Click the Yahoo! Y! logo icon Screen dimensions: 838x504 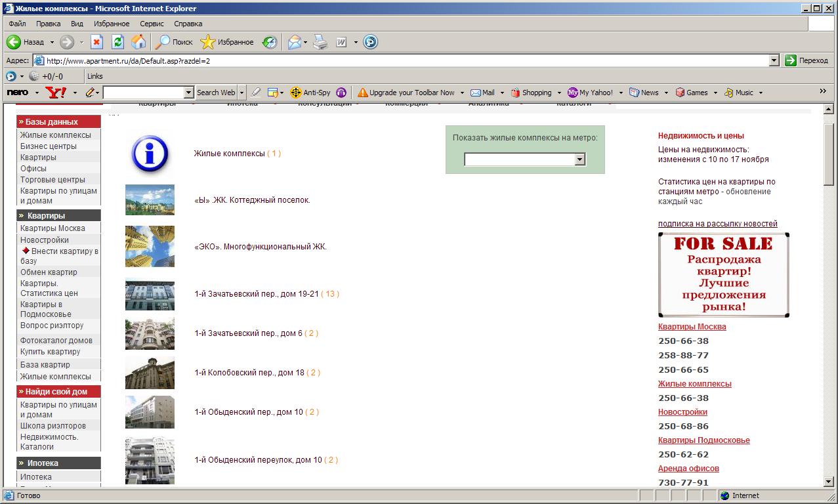(x=56, y=93)
